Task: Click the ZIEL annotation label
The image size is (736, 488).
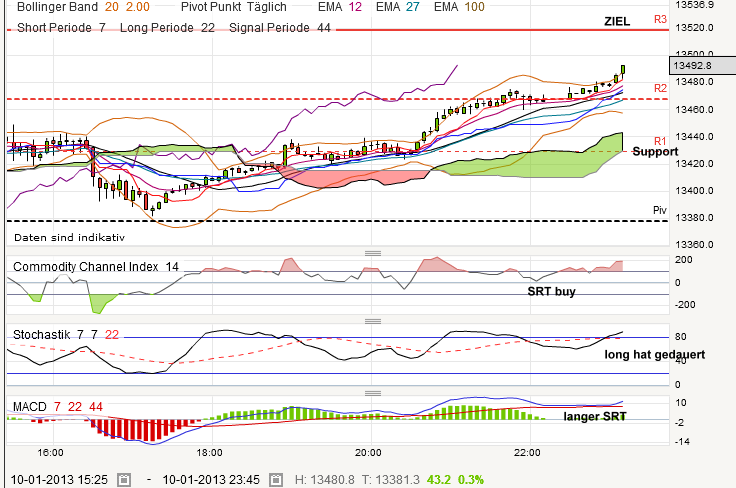Action: 617,22
